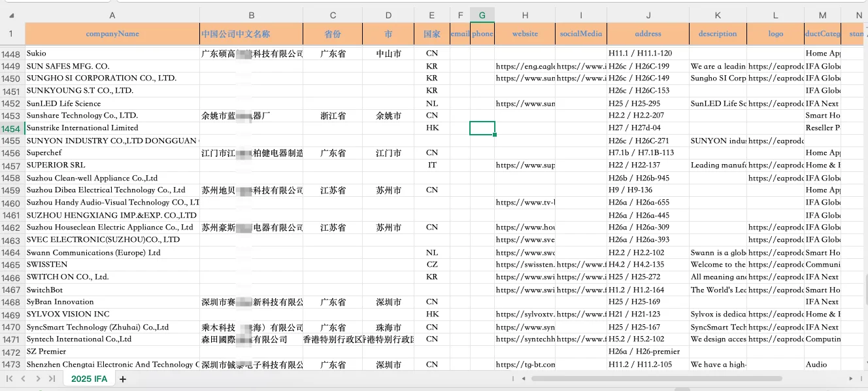This screenshot has width=868, height=391.
Task: Select the SunLED Life Science cell
Action: point(112,103)
